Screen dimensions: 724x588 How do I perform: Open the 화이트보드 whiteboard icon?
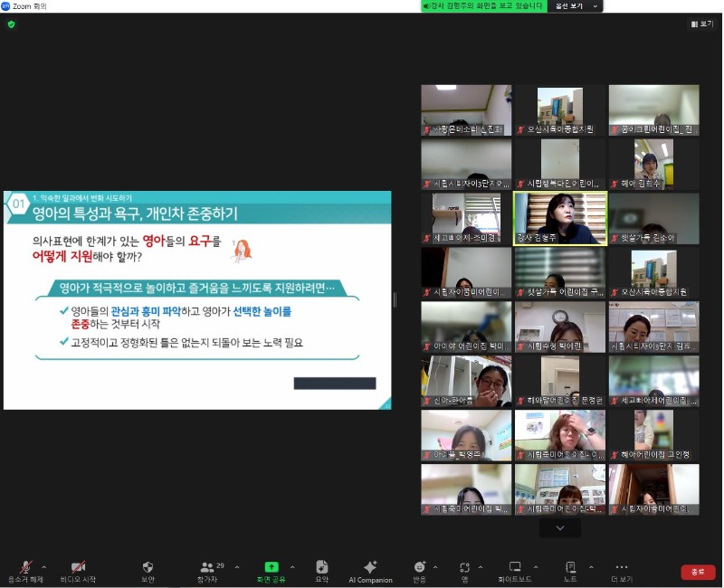[x=515, y=567]
